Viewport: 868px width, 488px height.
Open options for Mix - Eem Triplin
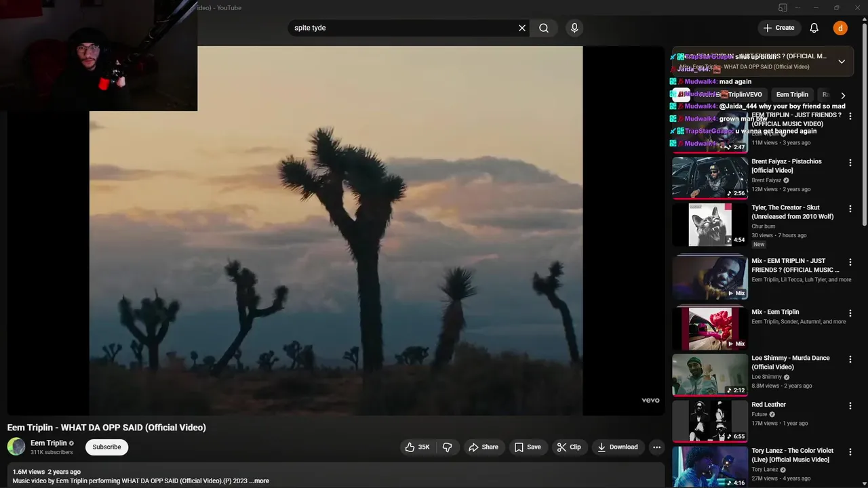coord(850,313)
